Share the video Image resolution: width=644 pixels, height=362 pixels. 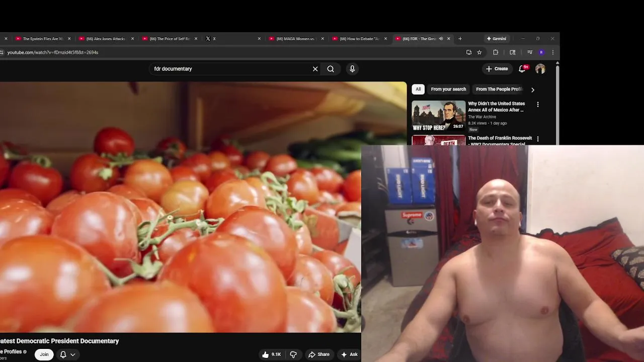319,354
